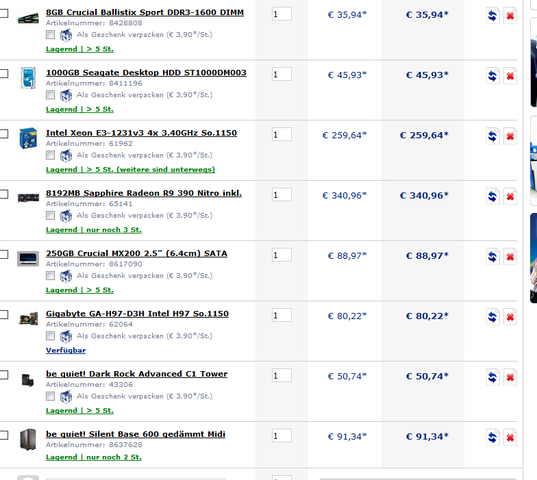Remove Seagate Desktop HDD with red X

click(x=510, y=76)
